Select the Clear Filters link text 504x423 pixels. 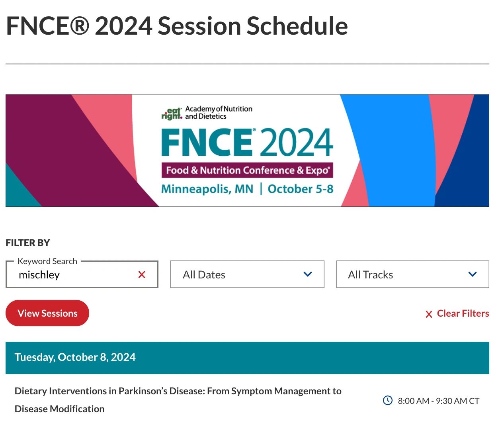(x=463, y=313)
